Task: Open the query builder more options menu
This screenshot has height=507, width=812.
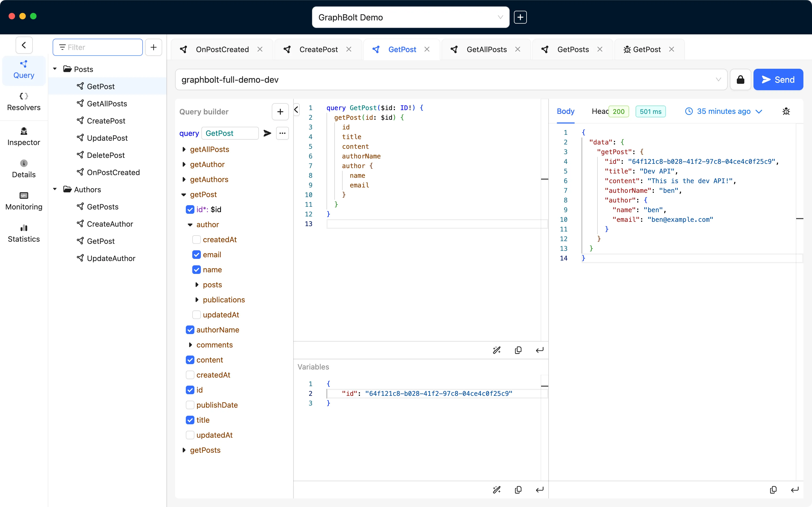Action: [x=282, y=133]
